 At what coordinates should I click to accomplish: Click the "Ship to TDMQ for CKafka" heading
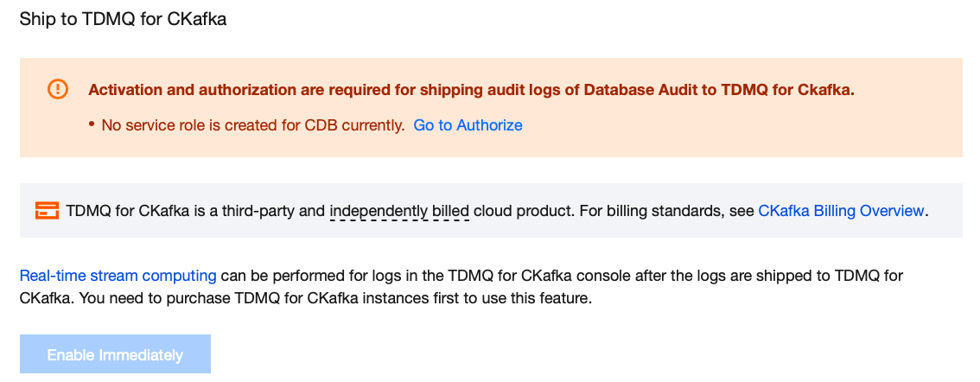coord(123,19)
